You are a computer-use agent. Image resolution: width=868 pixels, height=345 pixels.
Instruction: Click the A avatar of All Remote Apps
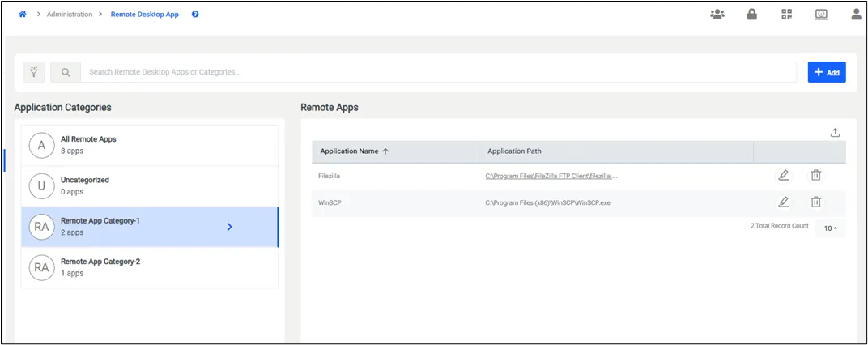coord(41,145)
